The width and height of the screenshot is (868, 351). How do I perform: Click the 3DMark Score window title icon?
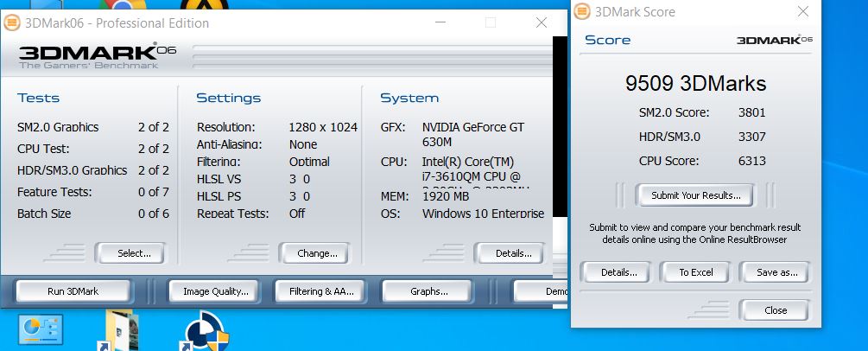point(582,11)
